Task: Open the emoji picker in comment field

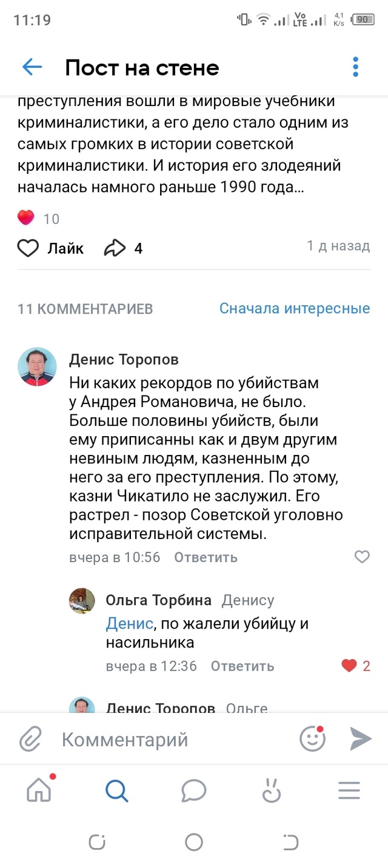Action: click(312, 739)
